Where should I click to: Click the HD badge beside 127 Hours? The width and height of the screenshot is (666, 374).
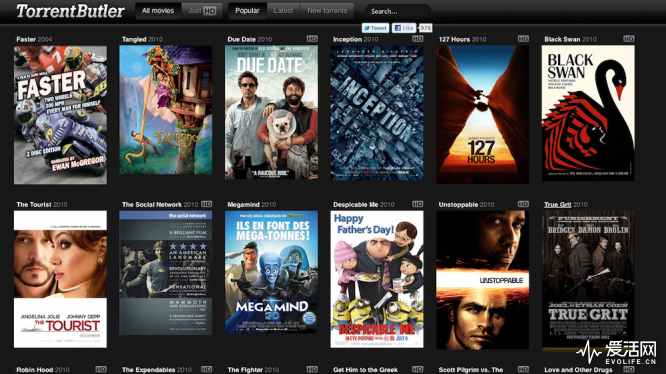coord(523,39)
